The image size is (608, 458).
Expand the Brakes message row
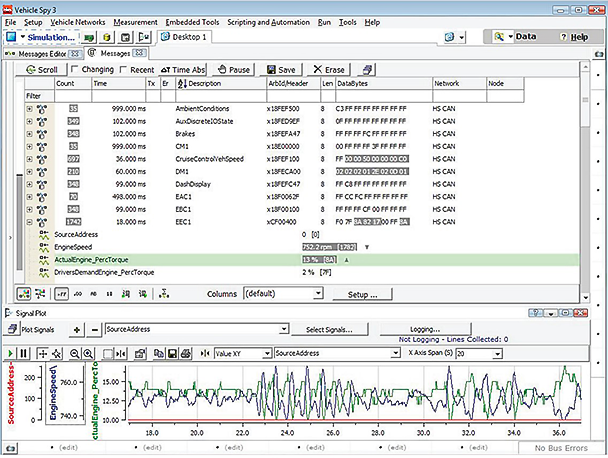tap(29, 134)
